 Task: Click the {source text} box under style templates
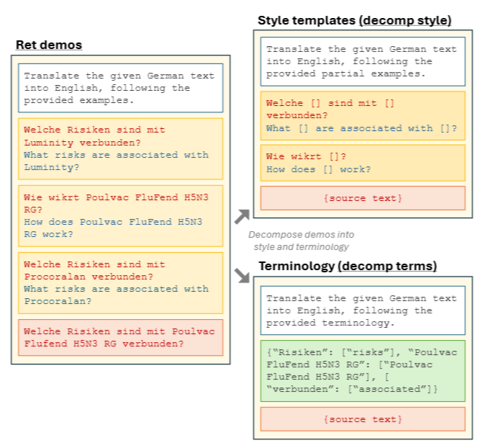(363, 198)
